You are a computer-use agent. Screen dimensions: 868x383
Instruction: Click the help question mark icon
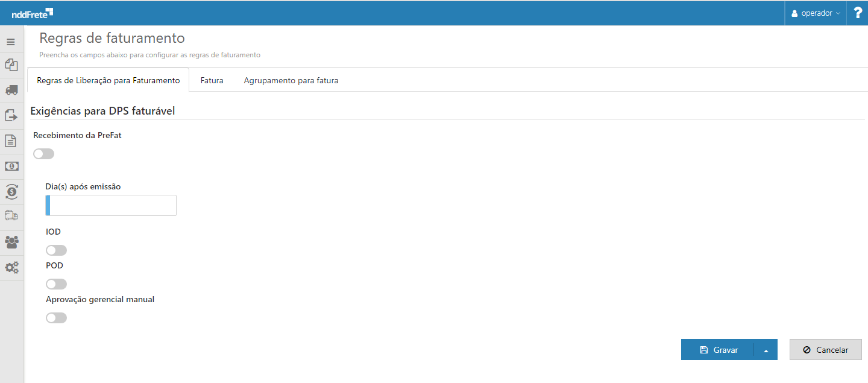click(x=858, y=13)
